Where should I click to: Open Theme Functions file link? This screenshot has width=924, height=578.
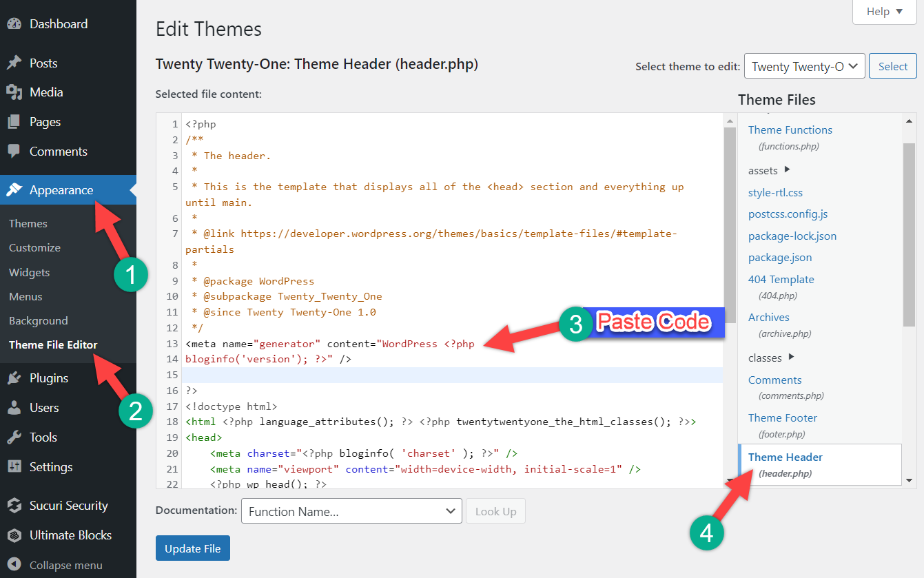[790, 130]
